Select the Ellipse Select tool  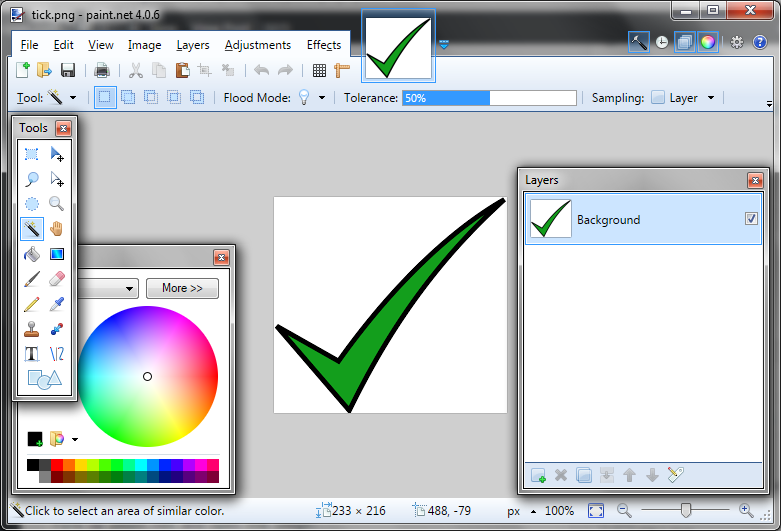[x=31, y=204]
